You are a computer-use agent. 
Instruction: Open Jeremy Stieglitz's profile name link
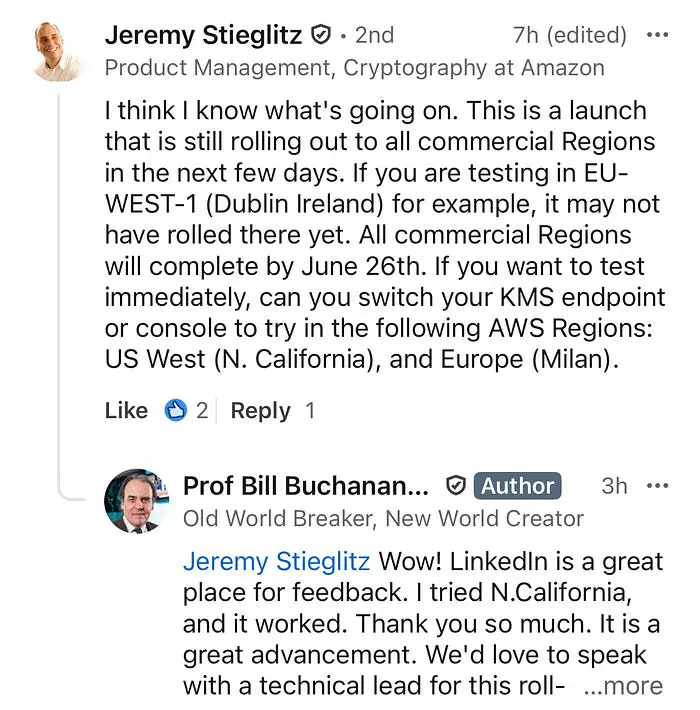(203, 35)
